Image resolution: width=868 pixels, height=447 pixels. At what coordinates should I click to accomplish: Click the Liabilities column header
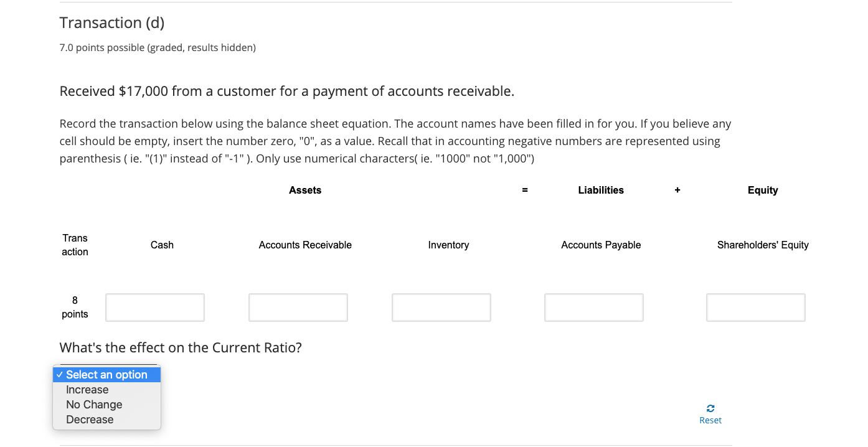[x=601, y=190]
